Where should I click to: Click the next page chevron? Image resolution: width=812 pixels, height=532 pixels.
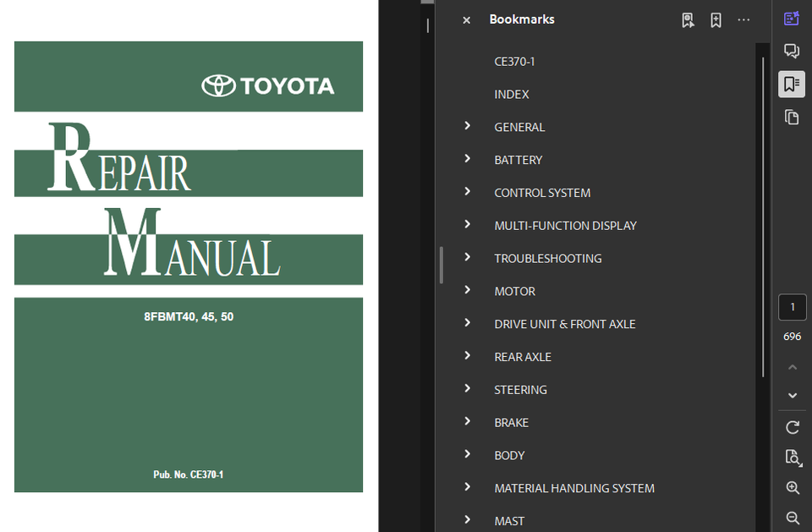[x=792, y=395]
